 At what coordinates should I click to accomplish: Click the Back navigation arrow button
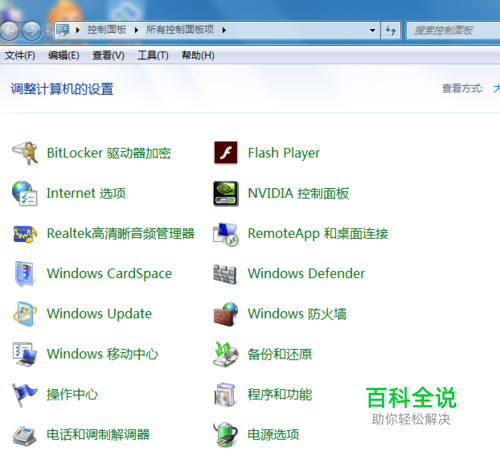tap(9, 31)
